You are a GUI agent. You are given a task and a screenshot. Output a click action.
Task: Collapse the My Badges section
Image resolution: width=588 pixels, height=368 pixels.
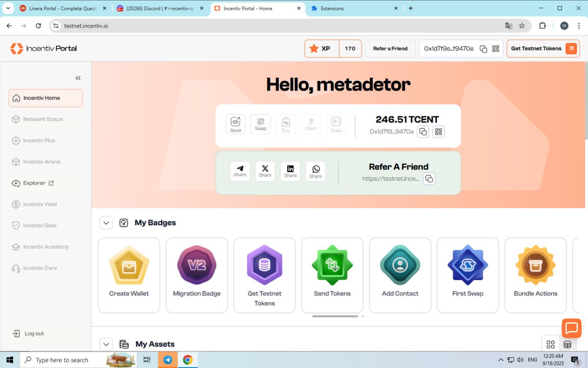(106, 223)
